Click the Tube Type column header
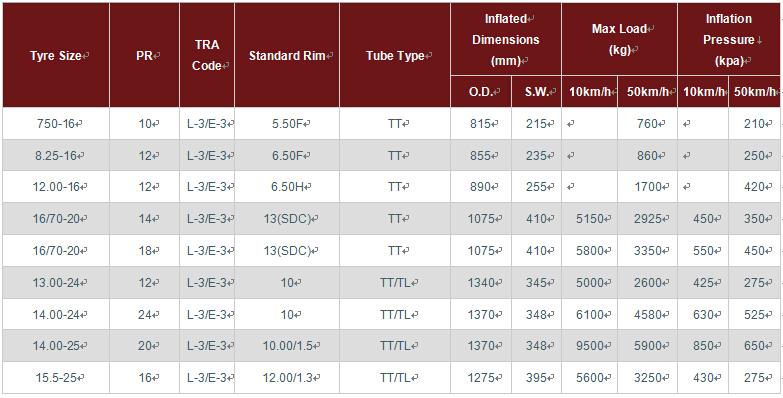Image resolution: width=783 pixels, height=398 pixels. 395,55
